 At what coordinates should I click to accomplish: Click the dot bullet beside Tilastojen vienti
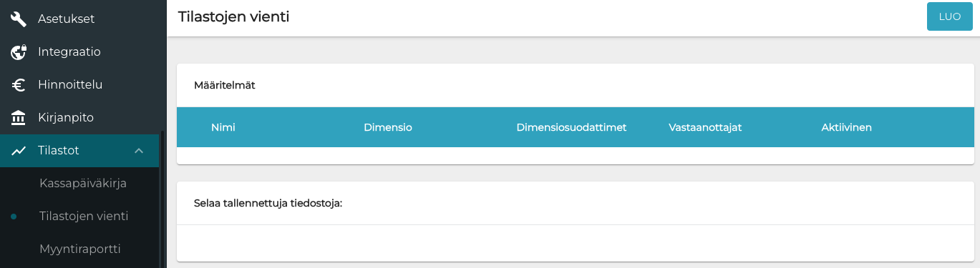pos(14,217)
